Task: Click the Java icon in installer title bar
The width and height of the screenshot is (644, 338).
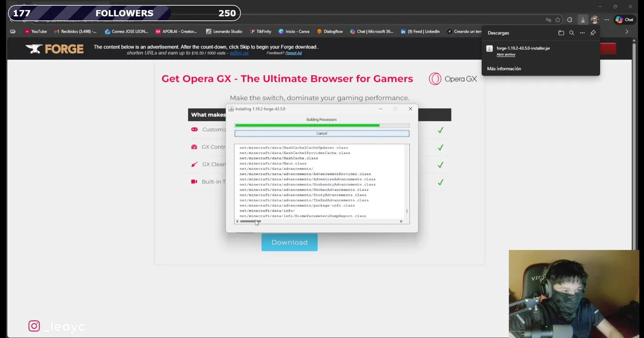Action: [231, 109]
